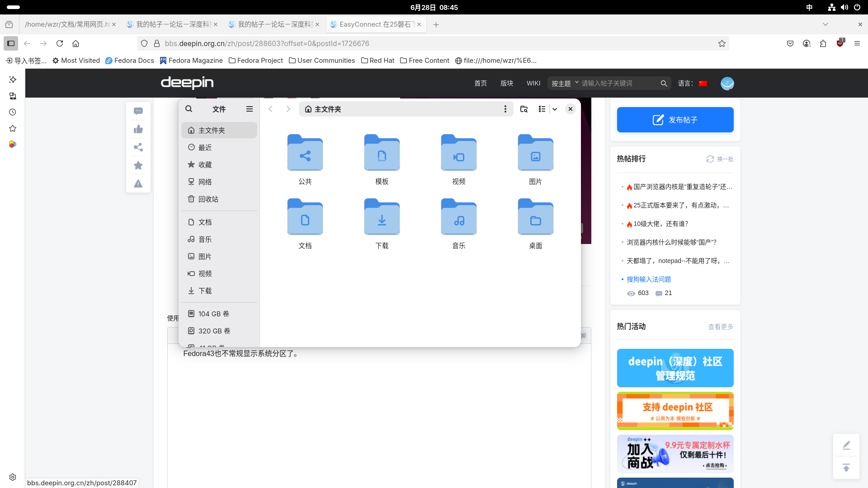The height and width of the screenshot is (488, 868).
Task: Toggle list view in file manager
Action: click(x=542, y=109)
